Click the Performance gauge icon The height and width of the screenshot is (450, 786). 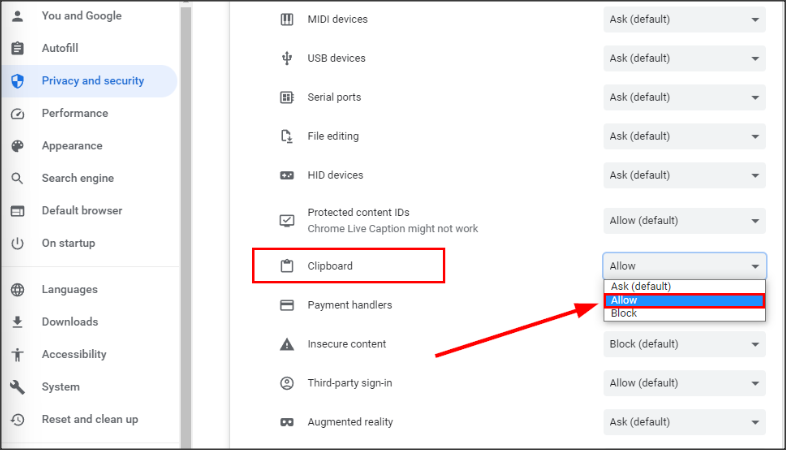(x=17, y=113)
